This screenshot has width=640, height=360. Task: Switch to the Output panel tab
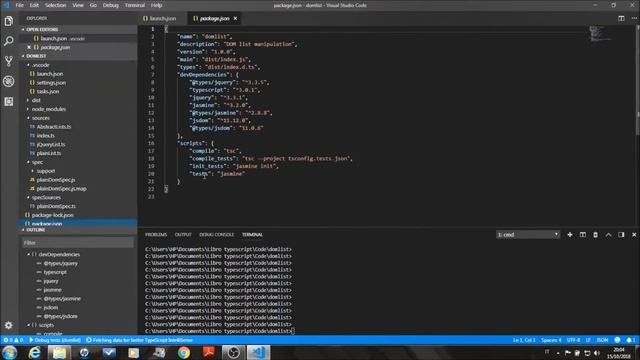(x=183, y=235)
